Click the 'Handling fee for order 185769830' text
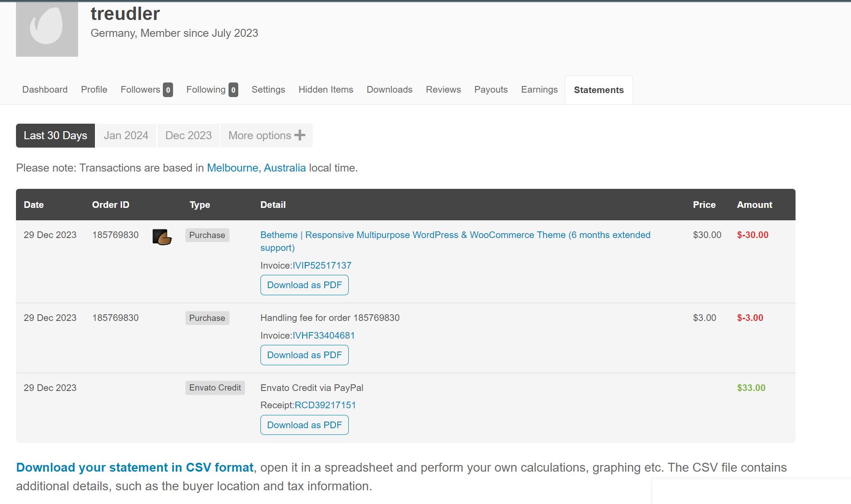Viewport: 851px width, 504px height. [330, 318]
